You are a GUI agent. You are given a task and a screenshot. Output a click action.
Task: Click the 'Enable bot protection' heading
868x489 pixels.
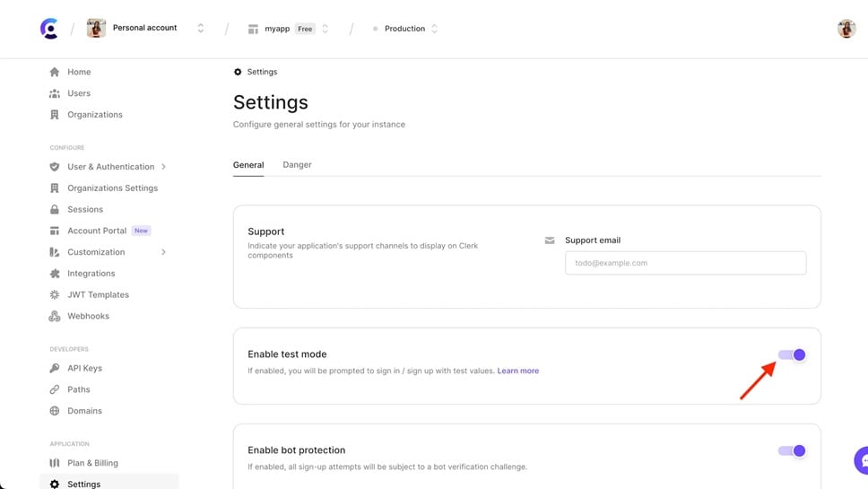(296, 450)
